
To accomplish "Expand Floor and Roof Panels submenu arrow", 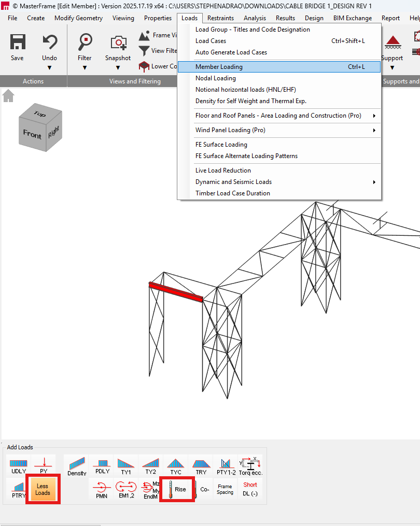I will point(374,116).
